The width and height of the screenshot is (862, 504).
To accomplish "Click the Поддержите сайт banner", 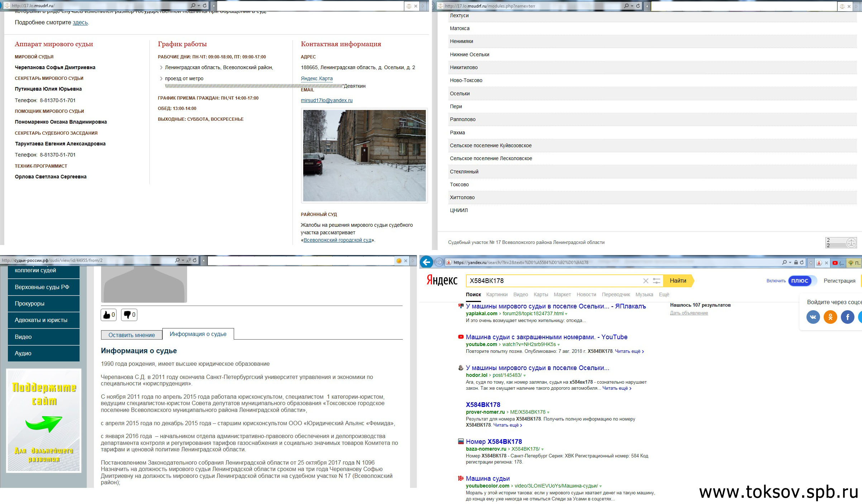I will point(44,421).
